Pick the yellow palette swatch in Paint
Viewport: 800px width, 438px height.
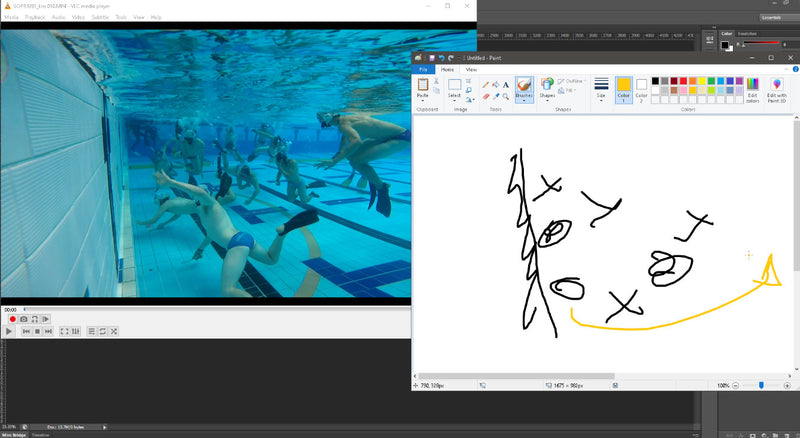tap(702, 81)
